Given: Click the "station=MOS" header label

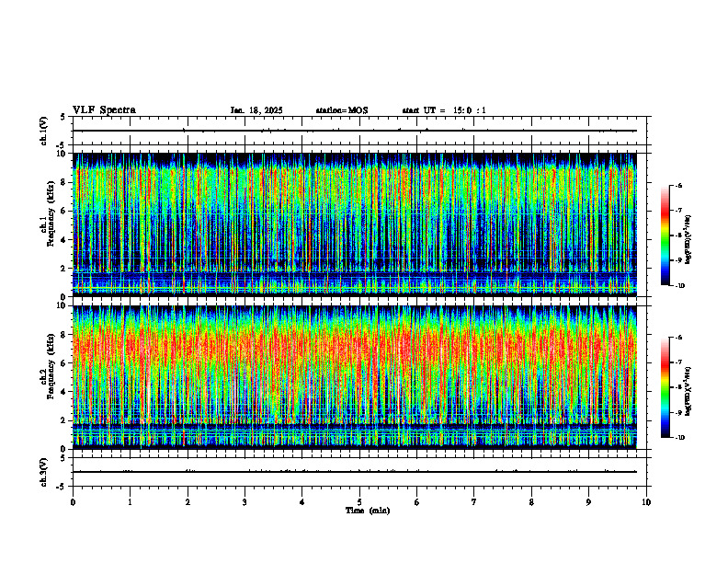Looking at the screenshot, I should [342, 110].
